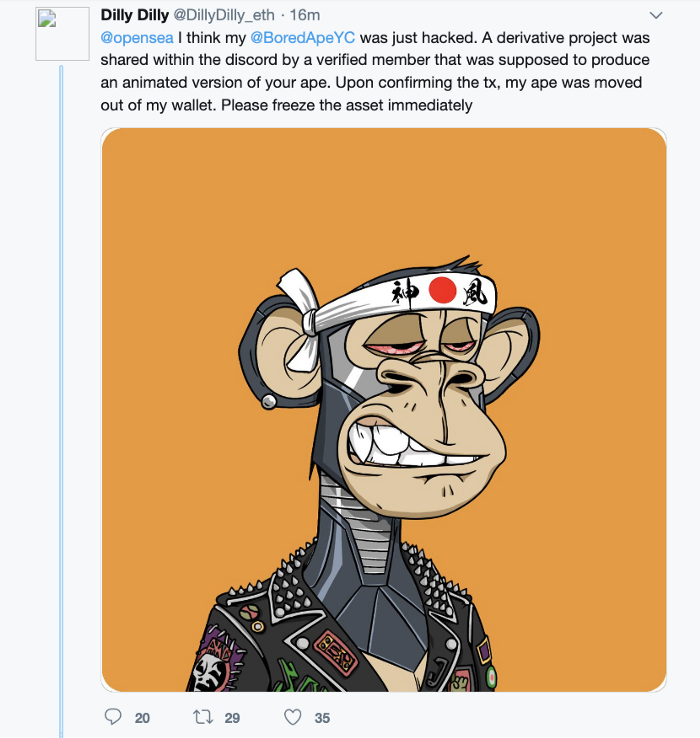This screenshot has height=738, width=700.
Task: Click the like count number 35
Action: click(322, 718)
